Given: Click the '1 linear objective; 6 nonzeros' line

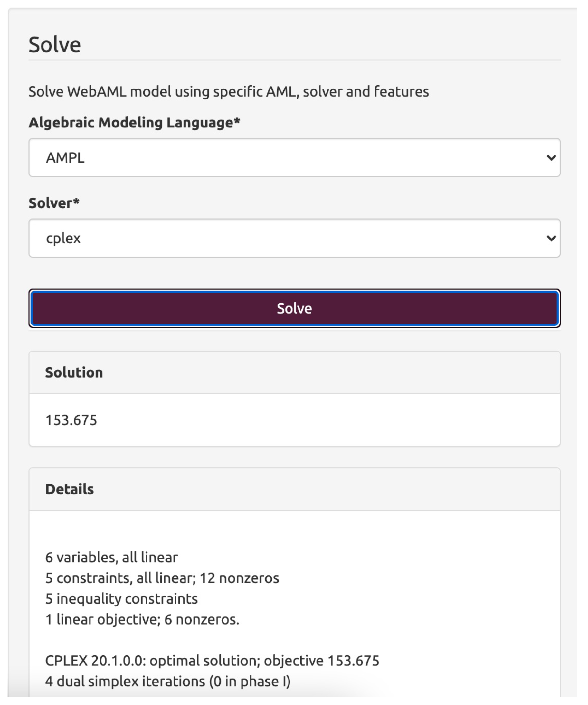Looking at the screenshot, I should [142, 619].
